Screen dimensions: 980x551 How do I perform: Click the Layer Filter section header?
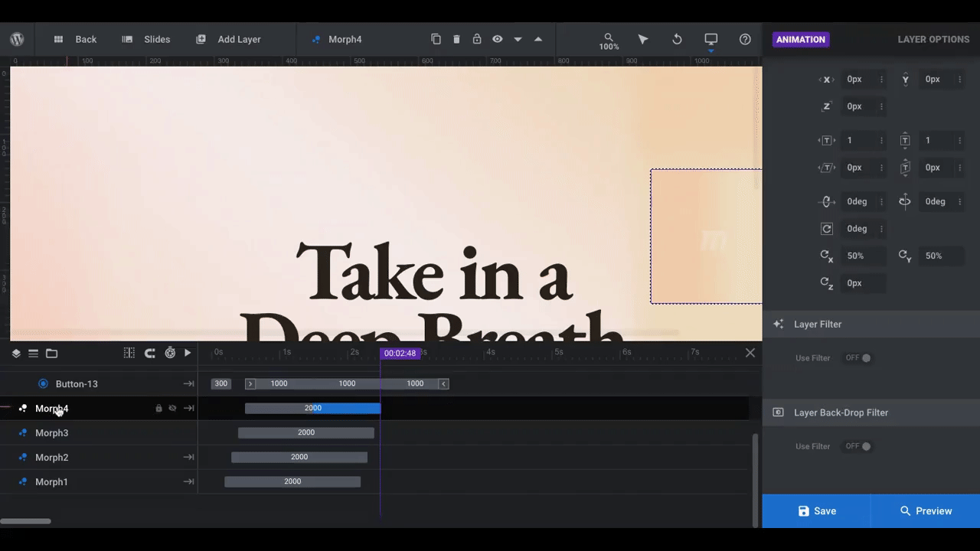coord(871,324)
